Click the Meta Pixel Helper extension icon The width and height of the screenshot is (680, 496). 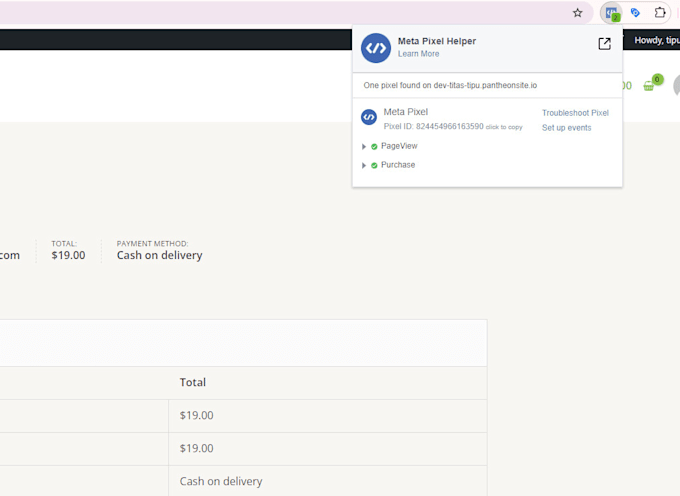click(x=610, y=13)
